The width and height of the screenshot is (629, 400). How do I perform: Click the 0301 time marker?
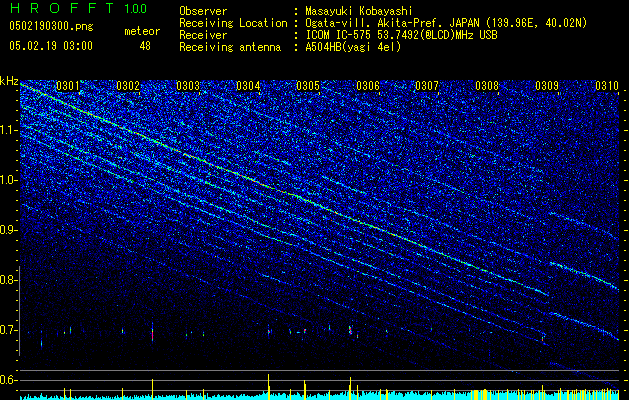68,86
